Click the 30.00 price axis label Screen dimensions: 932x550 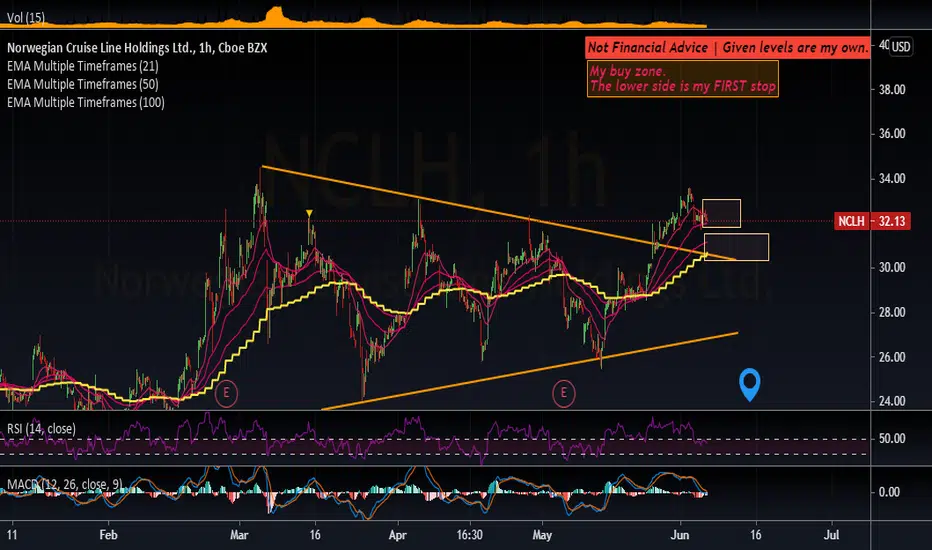[892, 268]
